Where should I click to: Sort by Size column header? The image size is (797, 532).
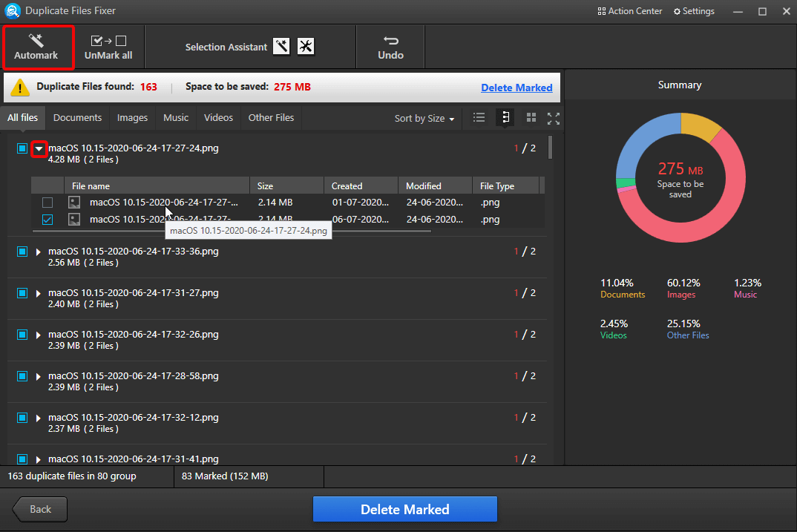[x=286, y=186]
